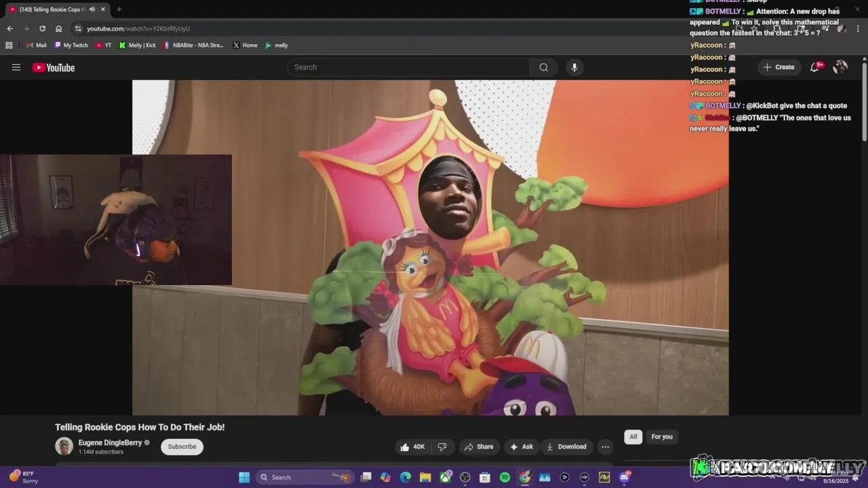Open the browser apps grid in bookmarks bar
868x488 pixels.
(x=9, y=45)
